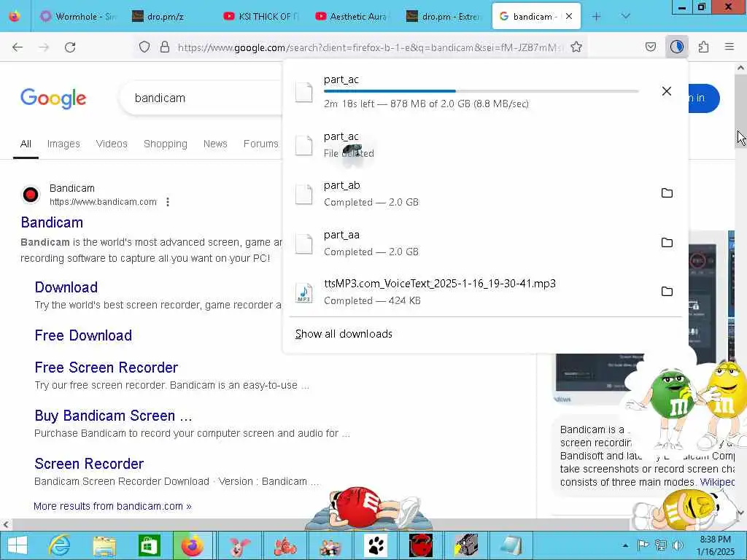Click the tracking protection shield icon
Viewport: 747px width, 560px height.
click(144, 47)
